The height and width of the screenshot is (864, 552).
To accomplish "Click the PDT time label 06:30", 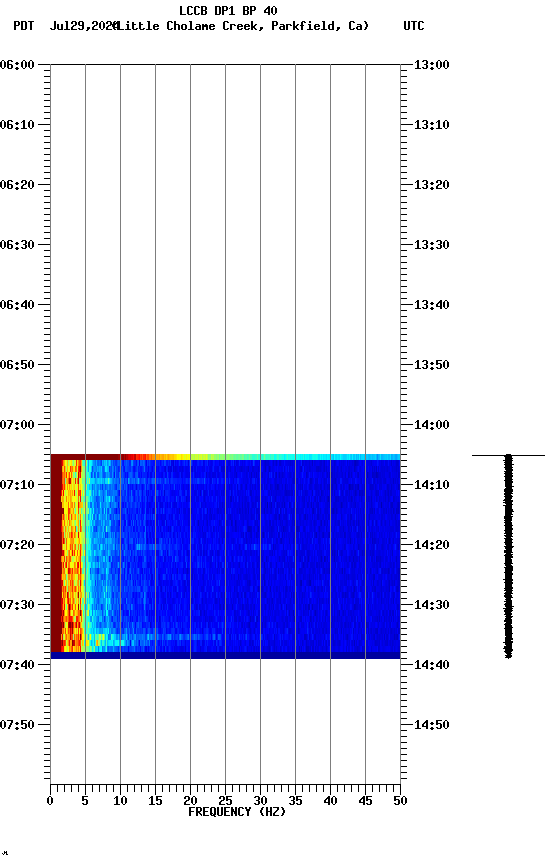I will coord(17,245).
